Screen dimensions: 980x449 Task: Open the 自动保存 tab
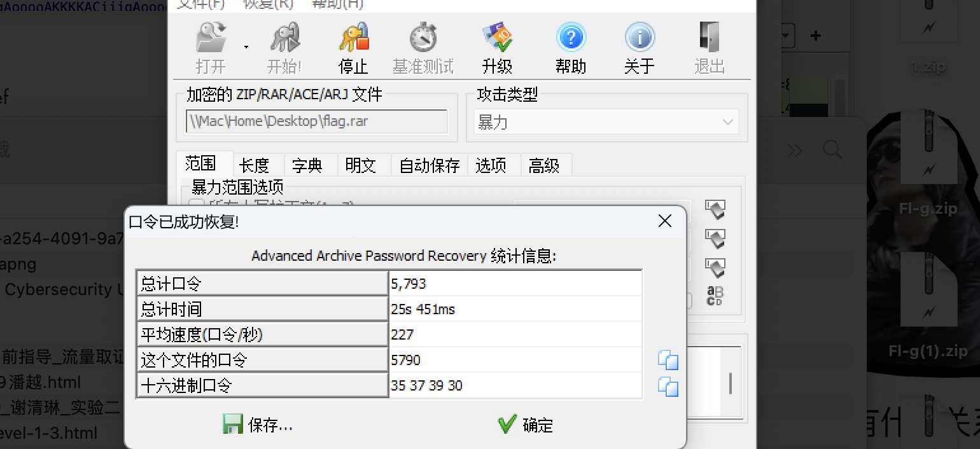(x=429, y=165)
